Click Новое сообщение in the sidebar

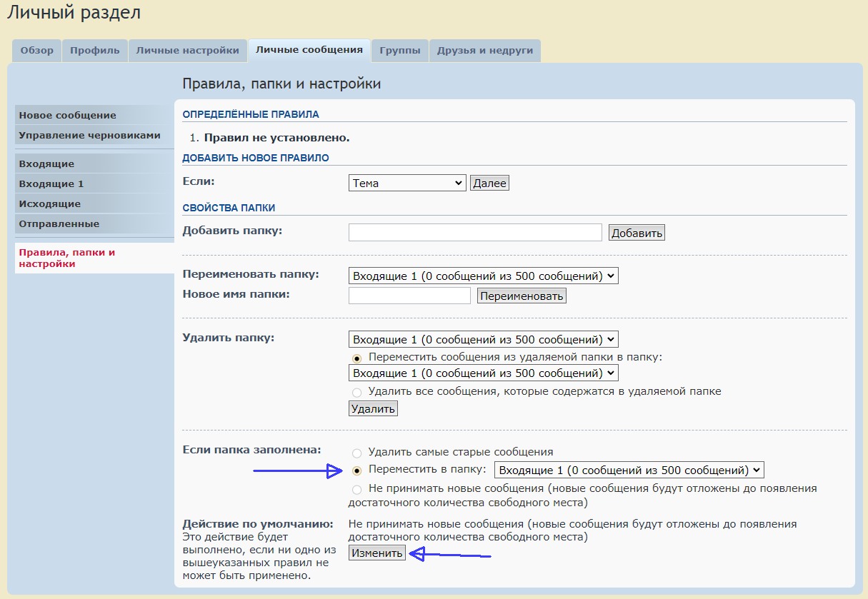67,115
